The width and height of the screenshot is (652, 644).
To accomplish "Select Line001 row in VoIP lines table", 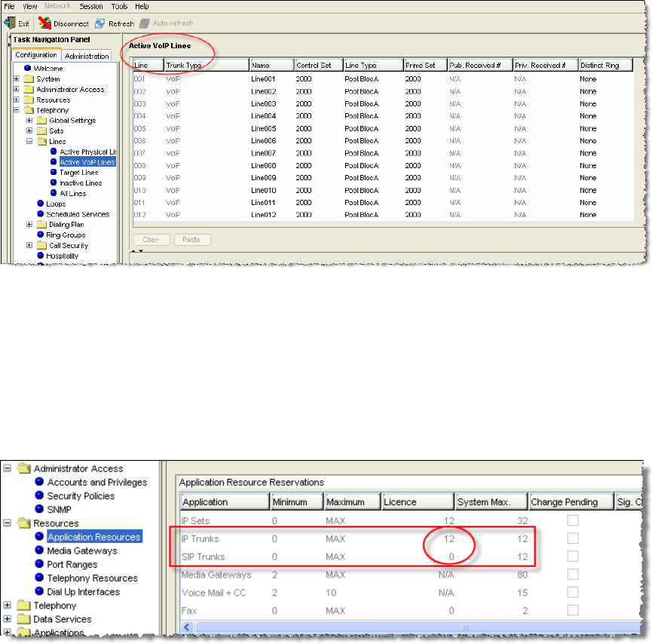I will click(x=264, y=78).
